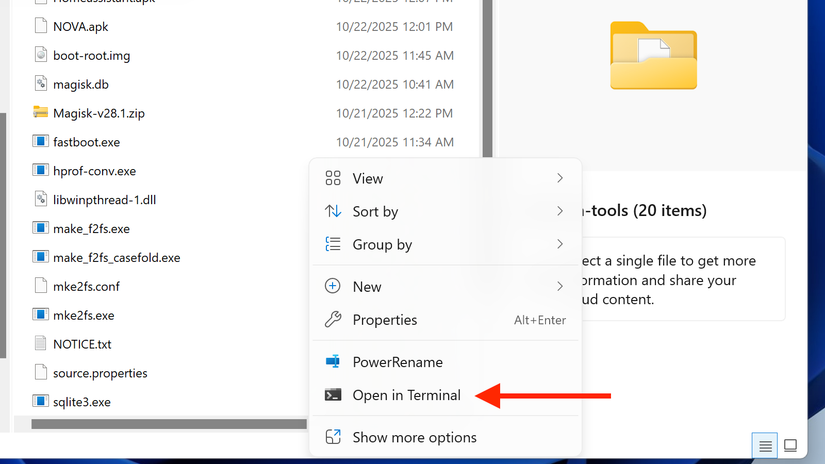Click the hprof-conv.exe application icon
The image size is (825, 464).
[x=41, y=170]
